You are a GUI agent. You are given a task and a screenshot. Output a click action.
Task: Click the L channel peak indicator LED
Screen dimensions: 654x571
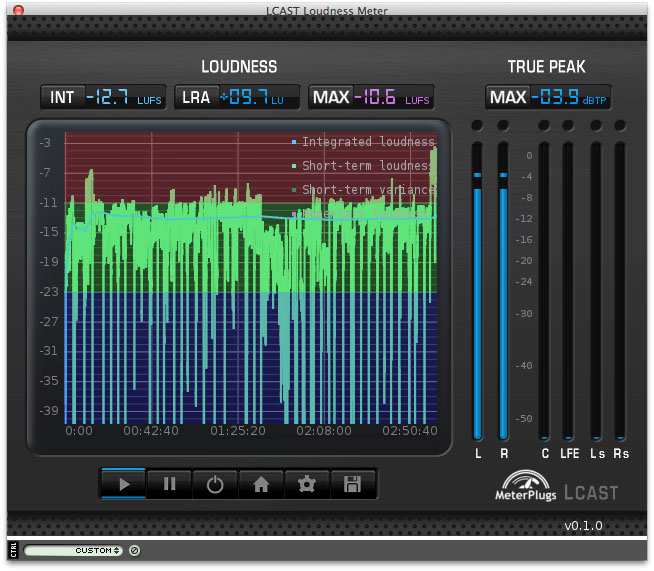point(477,125)
